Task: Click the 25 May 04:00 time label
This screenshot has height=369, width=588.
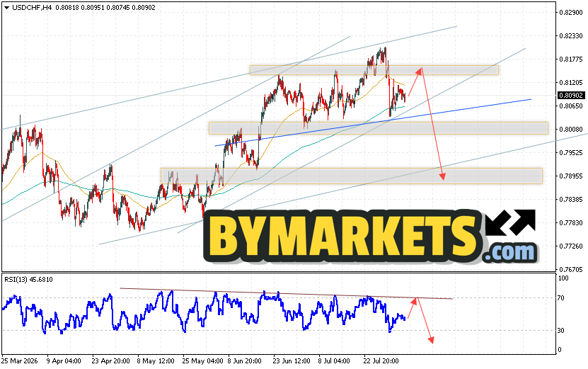Action: (x=202, y=361)
